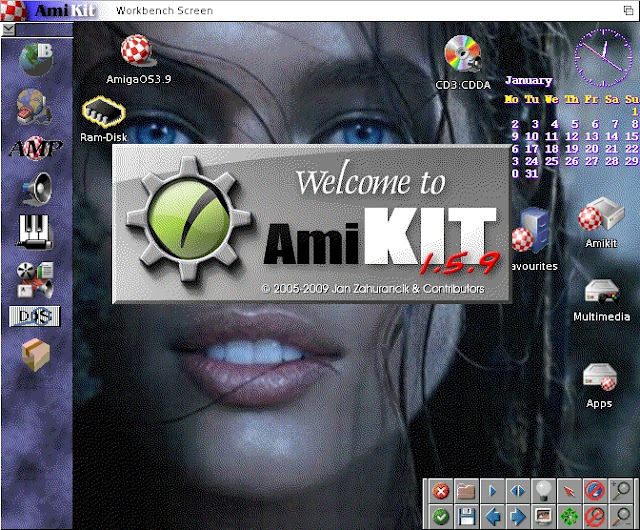Image resolution: width=640 pixels, height=530 pixels.
Task: Open the Favourites cabinet icon
Action: (531, 231)
